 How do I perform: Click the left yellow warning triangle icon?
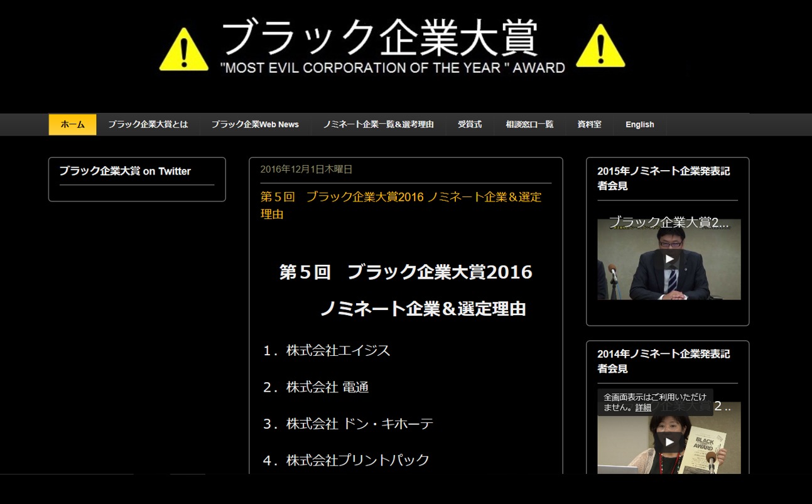click(183, 50)
